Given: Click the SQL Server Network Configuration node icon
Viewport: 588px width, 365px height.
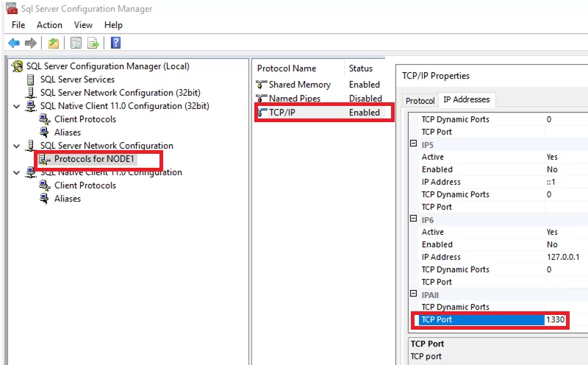Looking at the screenshot, I should [31, 145].
